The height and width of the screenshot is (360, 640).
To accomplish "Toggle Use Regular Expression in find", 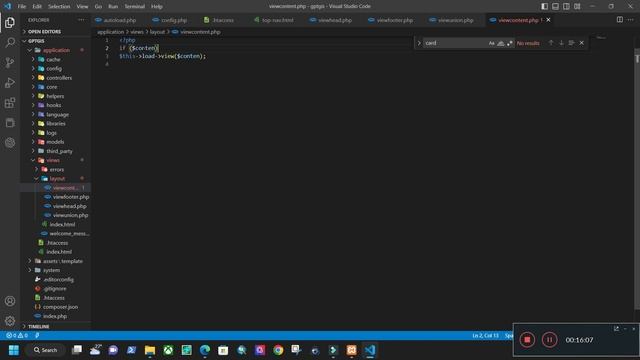I will [509, 43].
